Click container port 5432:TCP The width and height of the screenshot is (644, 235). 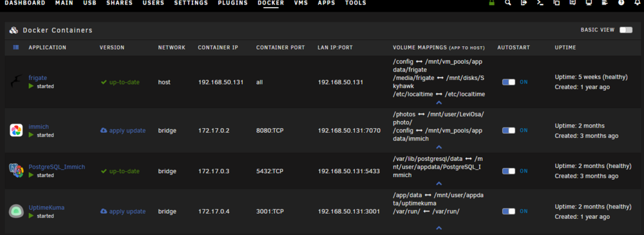tap(270, 171)
